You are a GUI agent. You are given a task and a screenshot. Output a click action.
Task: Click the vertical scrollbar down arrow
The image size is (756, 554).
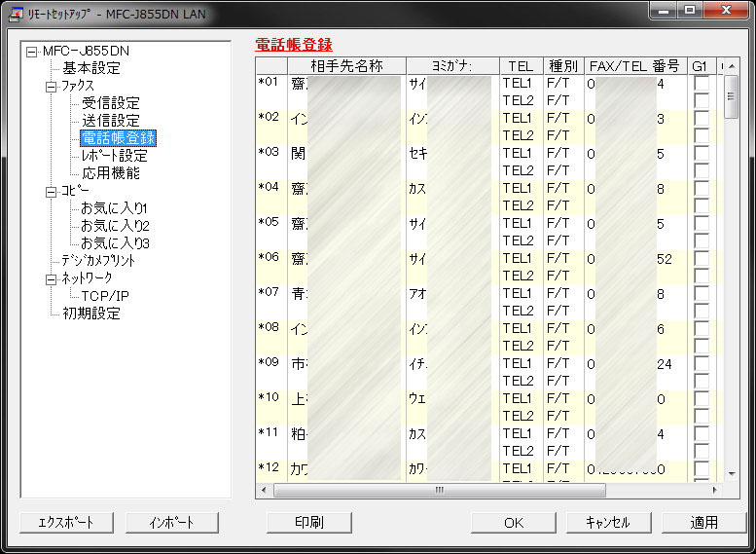tap(732, 474)
